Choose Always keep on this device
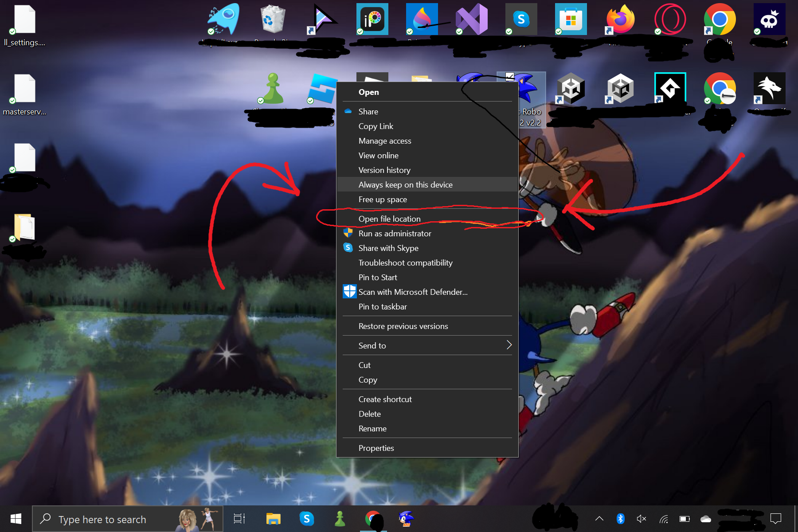 click(x=427, y=184)
